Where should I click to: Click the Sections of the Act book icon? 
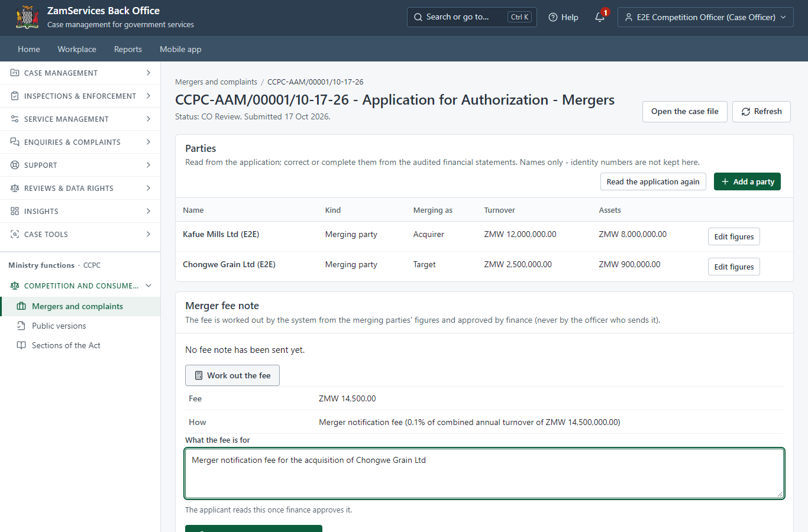click(21, 345)
